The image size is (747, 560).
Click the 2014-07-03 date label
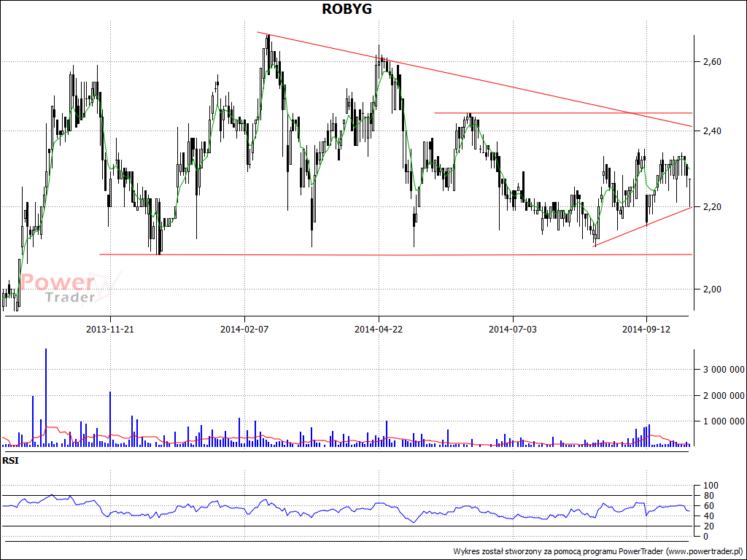tap(513, 329)
